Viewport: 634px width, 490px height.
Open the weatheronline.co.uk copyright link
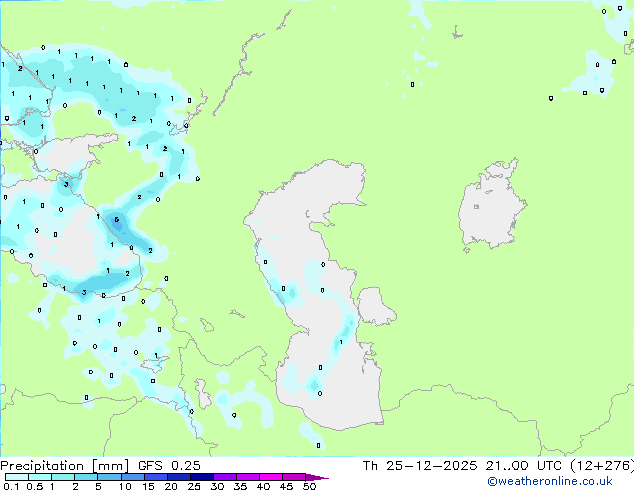point(550,481)
